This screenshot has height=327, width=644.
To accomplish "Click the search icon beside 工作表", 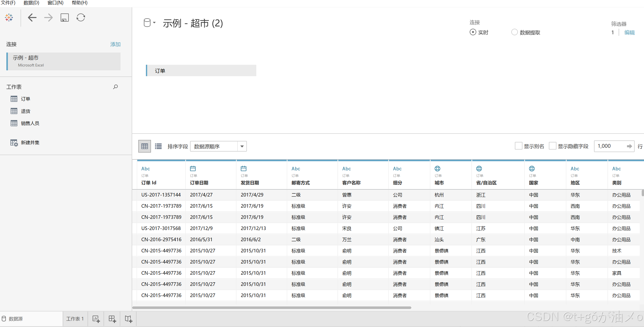I will (115, 87).
